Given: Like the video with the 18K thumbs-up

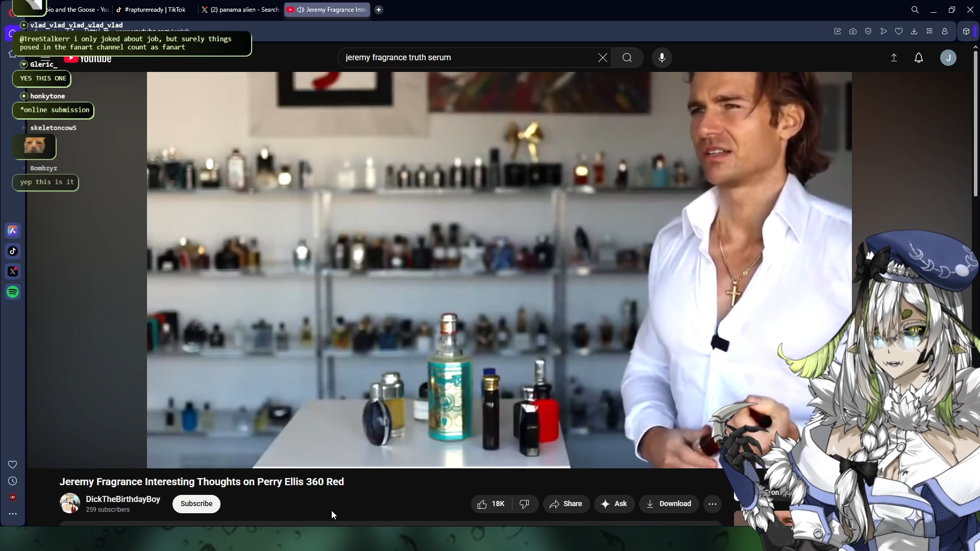Looking at the screenshot, I should click(x=491, y=504).
